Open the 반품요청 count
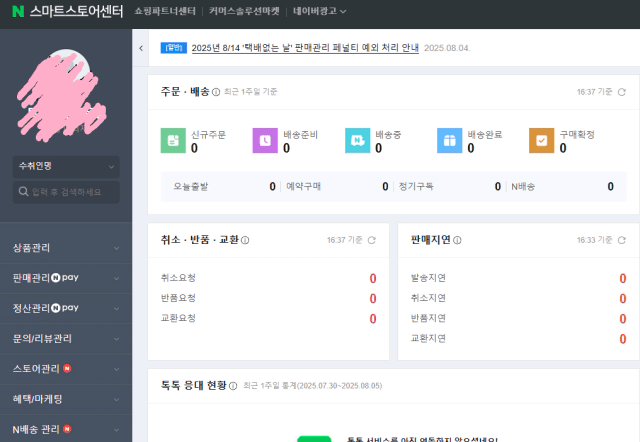Screen dimensions: 640x442 point(373,299)
